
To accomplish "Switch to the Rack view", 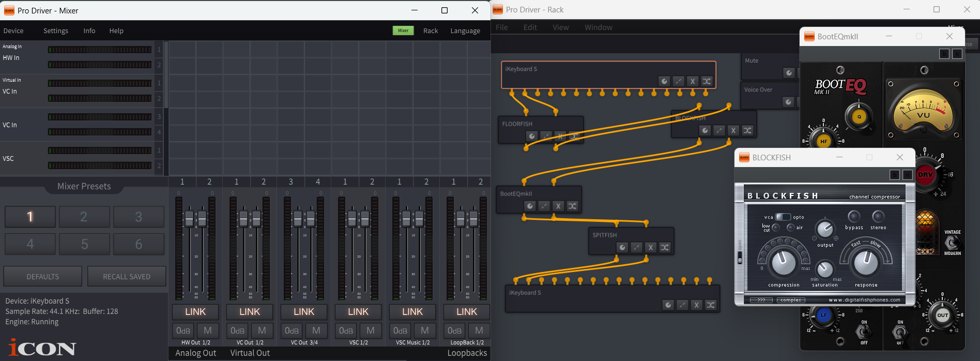I will point(431,31).
